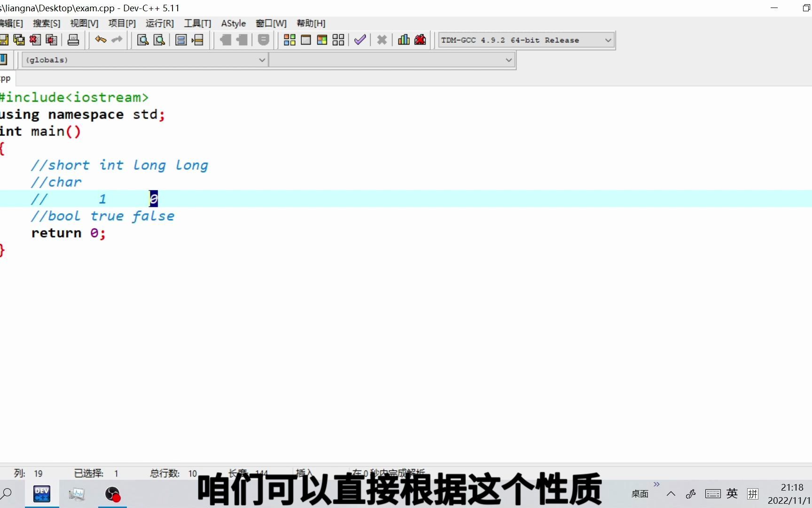
Task: Open Profile Analysis bar chart icon
Action: point(404,40)
